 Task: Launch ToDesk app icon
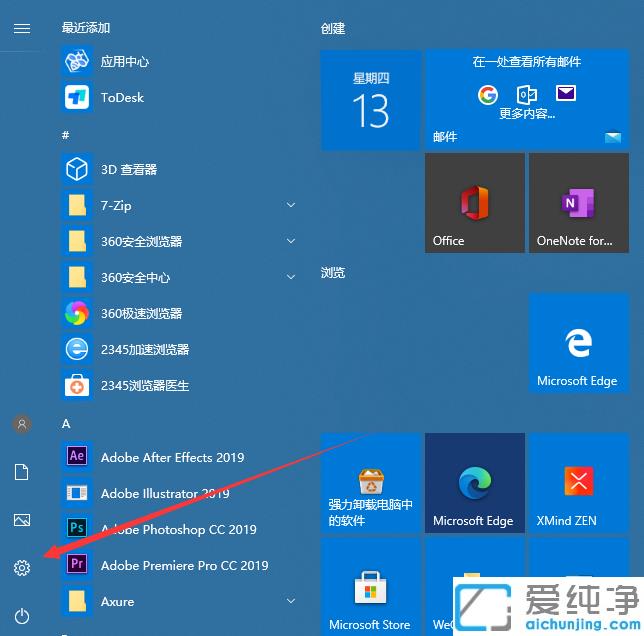[77, 97]
